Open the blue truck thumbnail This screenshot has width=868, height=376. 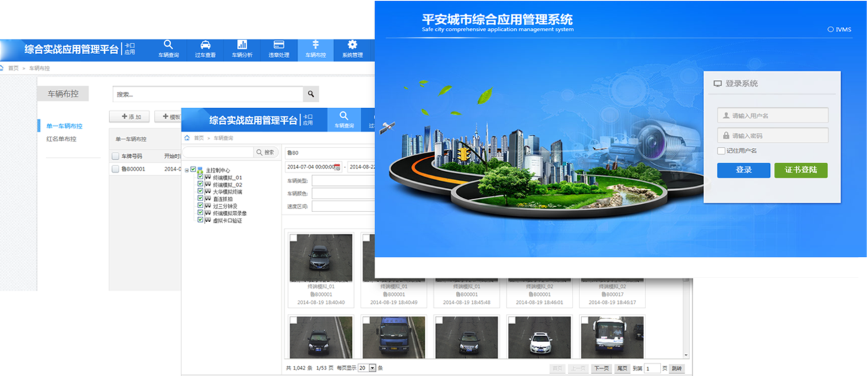tap(393, 337)
